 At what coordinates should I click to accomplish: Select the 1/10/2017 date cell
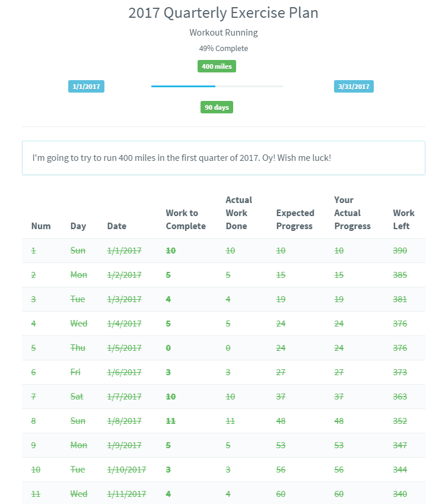[126, 470]
